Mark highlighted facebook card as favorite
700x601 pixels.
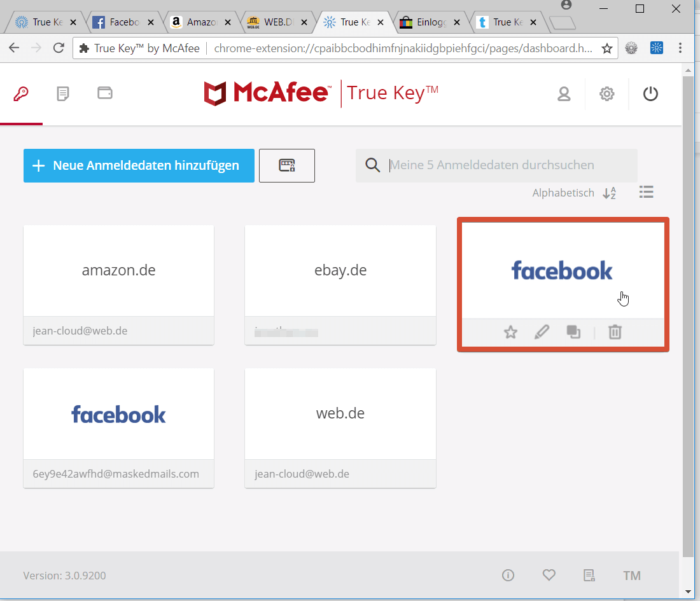511,332
